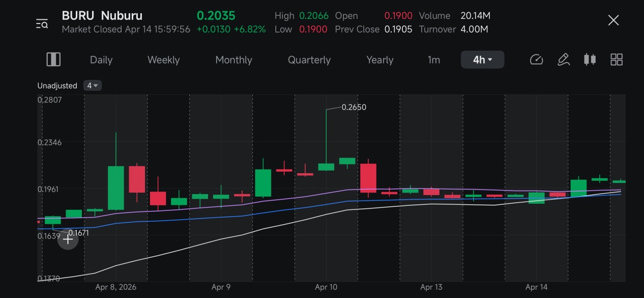Viewport: 644px width, 298px height.
Task: Select the Quarterly timeframe
Action: (309, 60)
